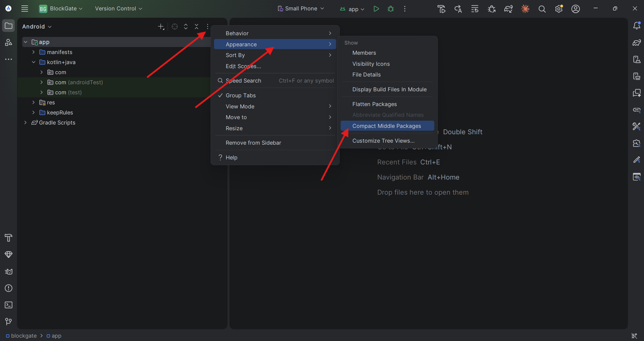Viewport: 644px width, 341px height.
Task: Click bottom-right status bar icon
Action: click(x=634, y=336)
